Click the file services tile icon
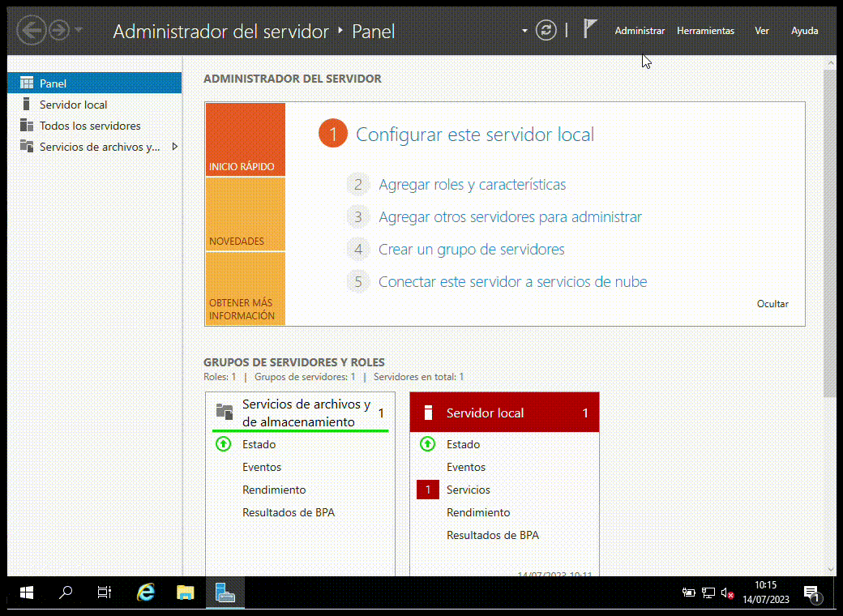The width and height of the screenshot is (843, 616). tap(225, 412)
